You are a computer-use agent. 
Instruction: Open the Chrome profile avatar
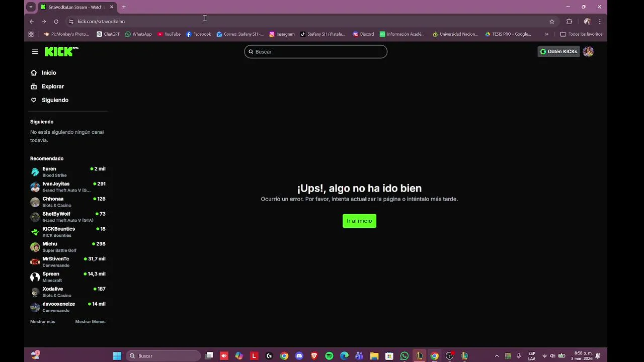[587, 22]
